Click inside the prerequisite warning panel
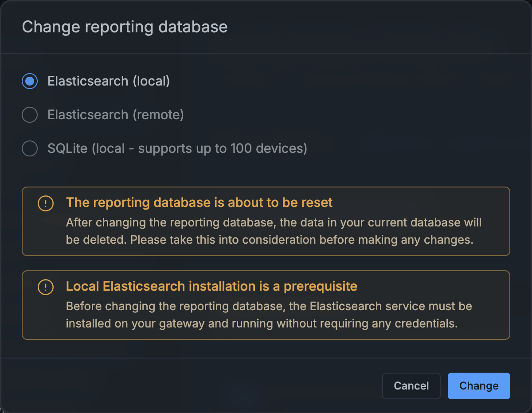Image resolution: width=532 pixels, height=413 pixels. click(266, 306)
